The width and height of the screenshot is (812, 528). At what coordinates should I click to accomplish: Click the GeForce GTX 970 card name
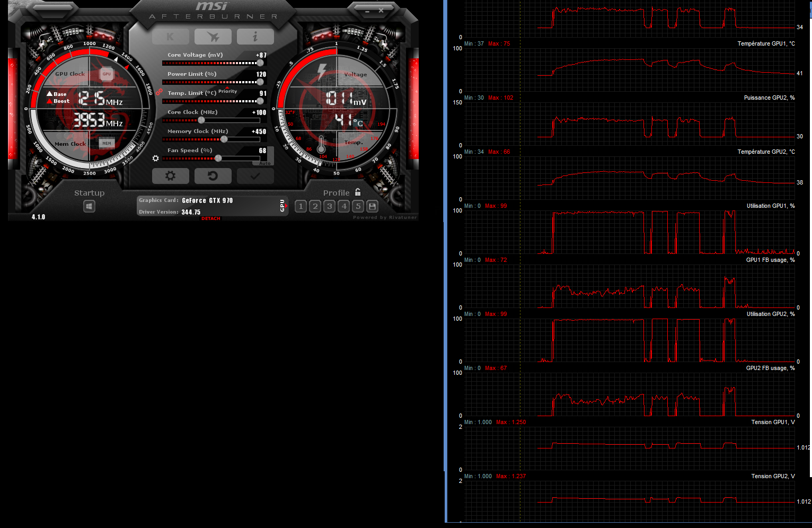point(207,200)
